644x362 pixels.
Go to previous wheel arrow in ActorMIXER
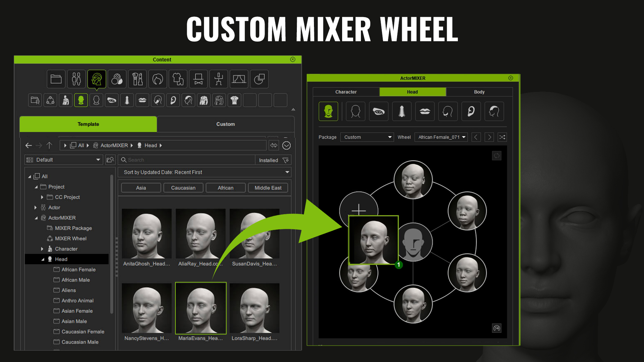coord(476,137)
